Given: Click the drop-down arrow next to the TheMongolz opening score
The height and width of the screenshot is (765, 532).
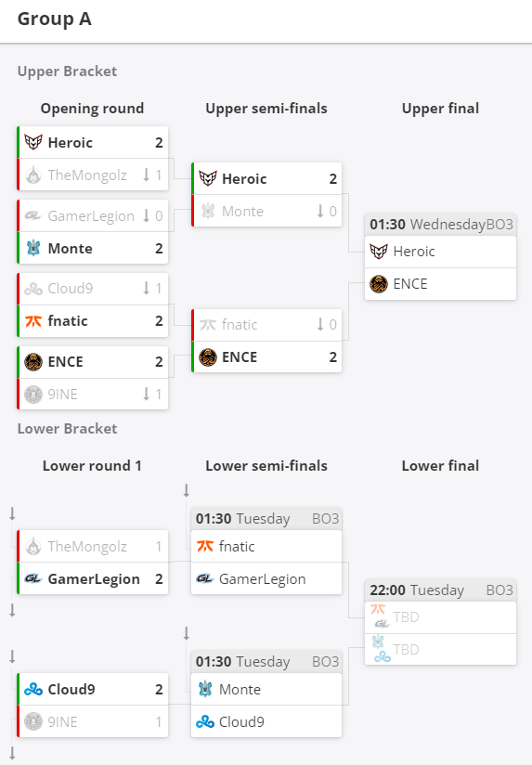Looking at the screenshot, I should 146,175.
